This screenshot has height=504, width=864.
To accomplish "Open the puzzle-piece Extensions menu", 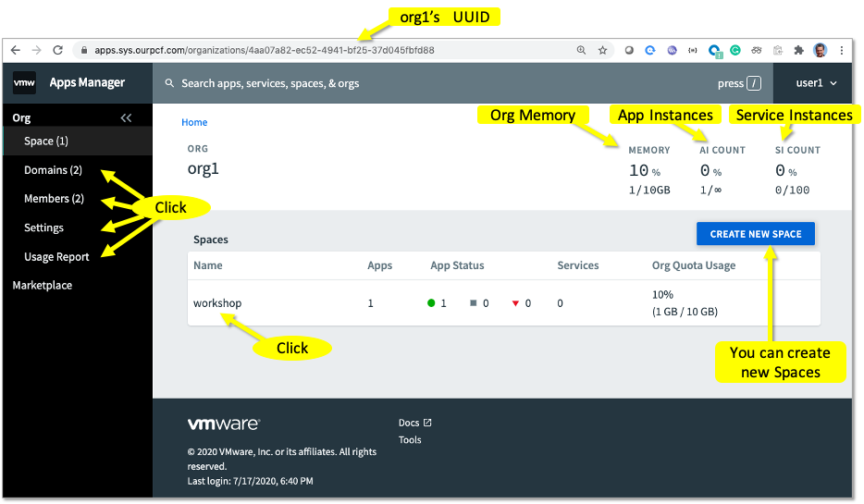I will point(799,50).
